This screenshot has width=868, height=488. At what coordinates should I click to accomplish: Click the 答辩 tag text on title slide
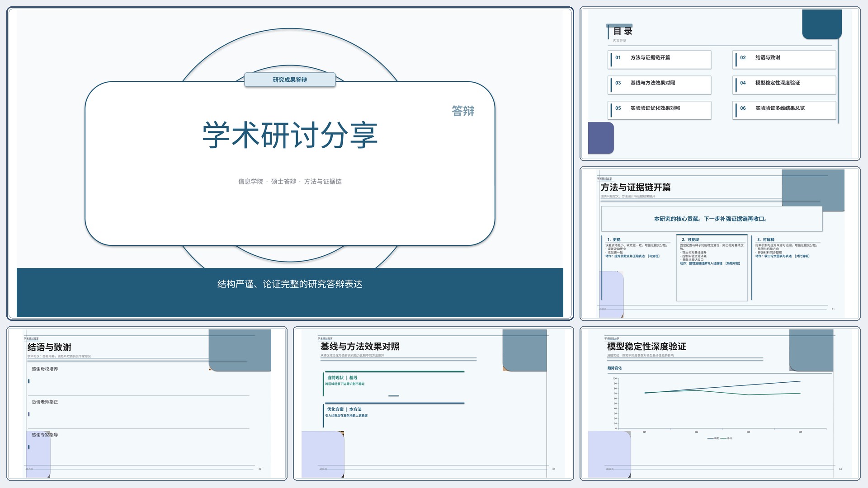click(x=463, y=111)
